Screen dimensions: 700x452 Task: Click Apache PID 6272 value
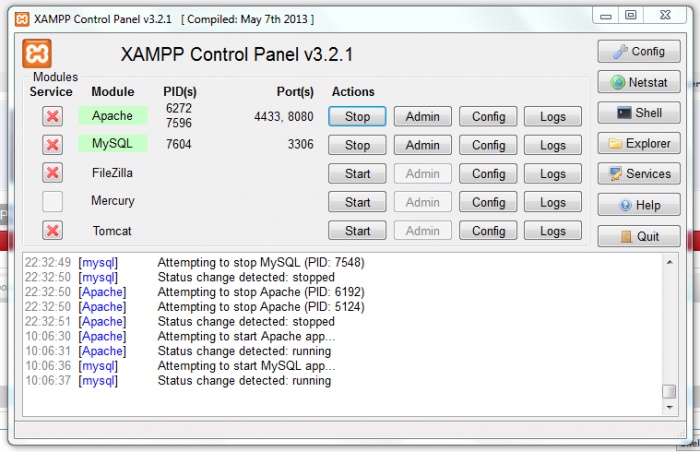tap(179, 108)
